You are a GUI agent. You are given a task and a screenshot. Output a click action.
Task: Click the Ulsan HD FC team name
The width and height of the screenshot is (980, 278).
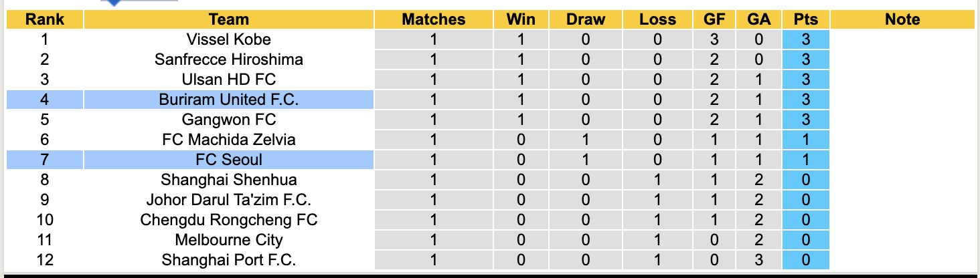click(228, 80)
